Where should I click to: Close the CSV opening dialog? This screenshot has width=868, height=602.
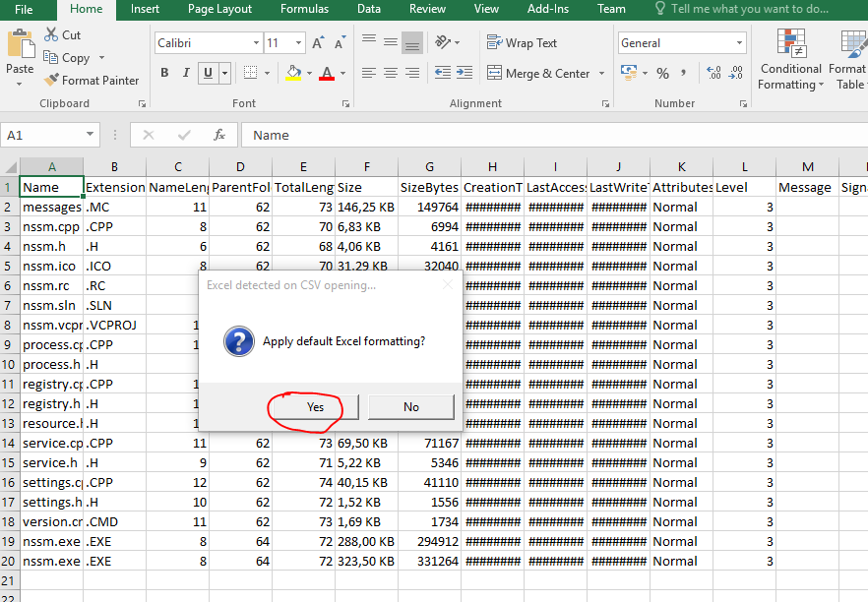click(x=448, y=284)
